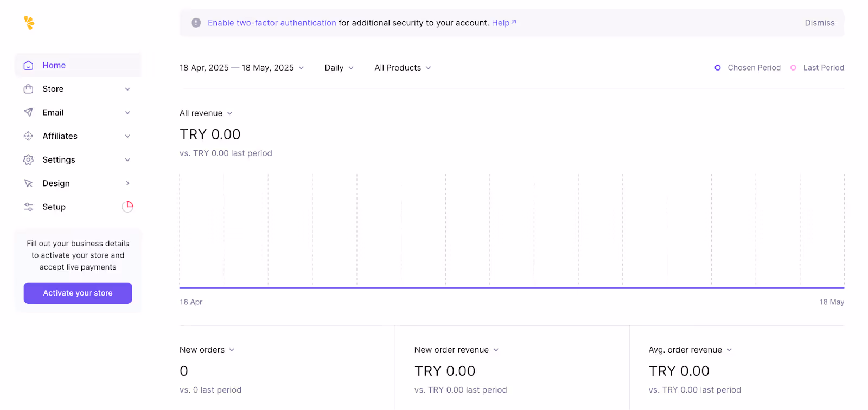Click the Settings gear icon
Viewport: 868px width, 410px height.
pos(29,159)
